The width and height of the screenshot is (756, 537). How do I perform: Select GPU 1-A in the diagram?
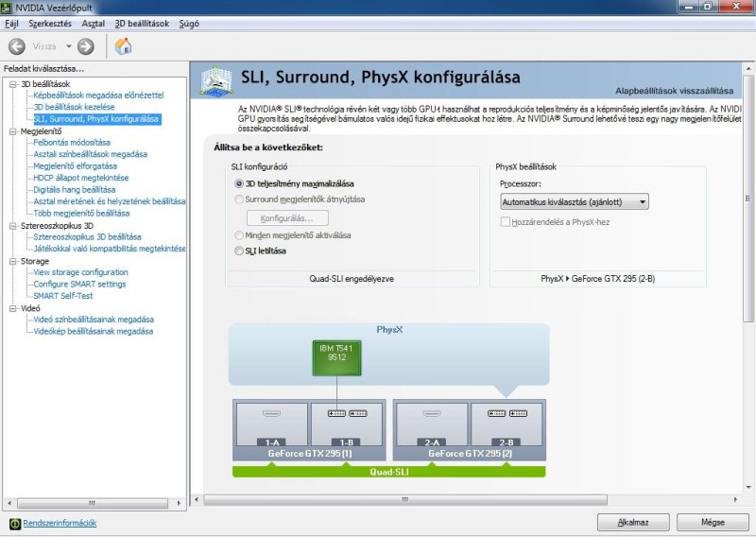[x=272, y=424]
